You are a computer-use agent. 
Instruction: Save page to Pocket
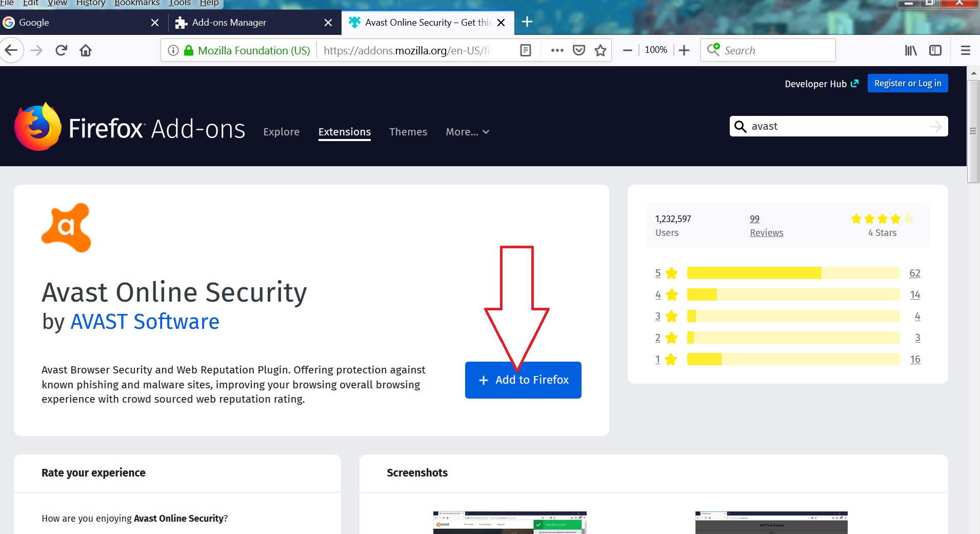coord(579,50)
